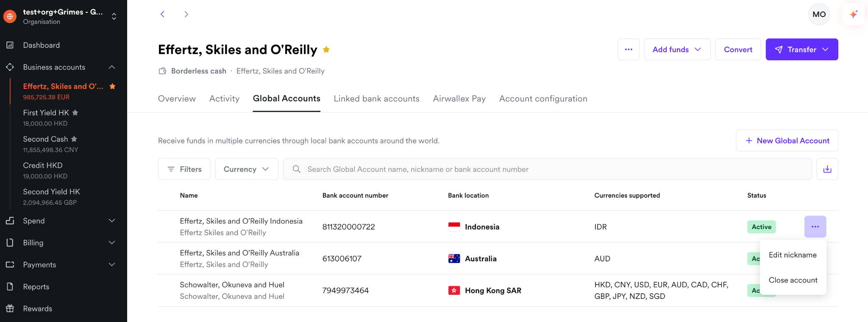The height and width of the screenshot is (322, 868).
Task: Click the Billing document icon
Action: pos(10,243)
